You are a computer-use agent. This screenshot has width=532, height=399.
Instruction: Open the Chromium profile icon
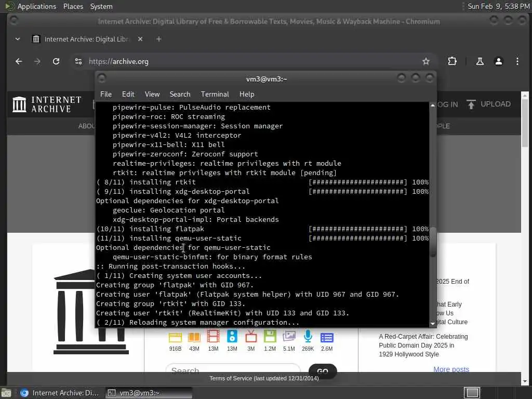498,61
